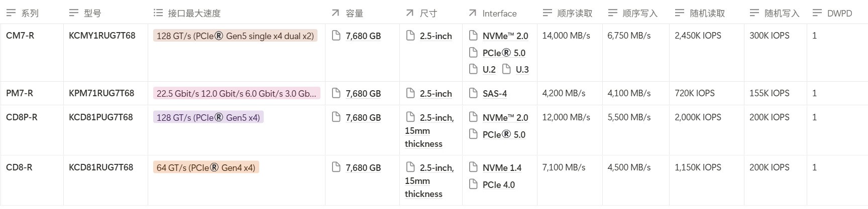Click the page icon beside 2.5-inch in CM7-R row
Image resolution: width=868 pixels, height=209 pixels.
[x=410, y=36]
